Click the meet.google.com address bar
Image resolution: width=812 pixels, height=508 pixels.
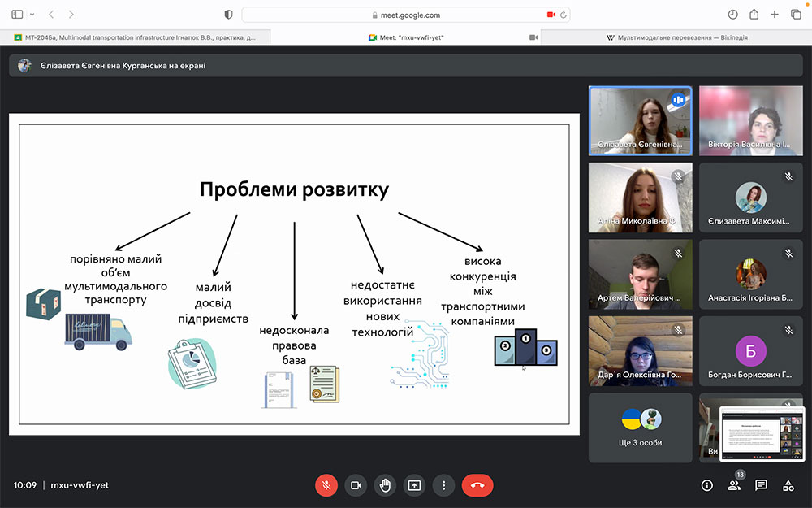click(406, 15)
